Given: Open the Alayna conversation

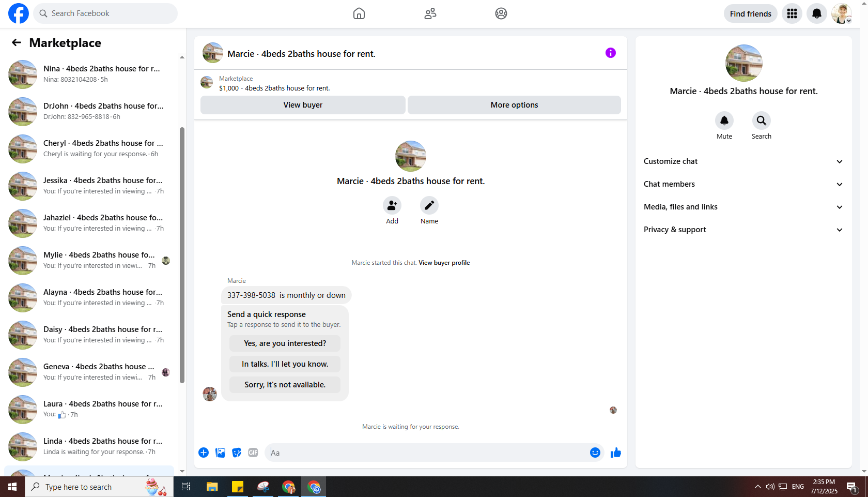Looking at the screenshot, I should pyautogui.click(x=90, y=297).
